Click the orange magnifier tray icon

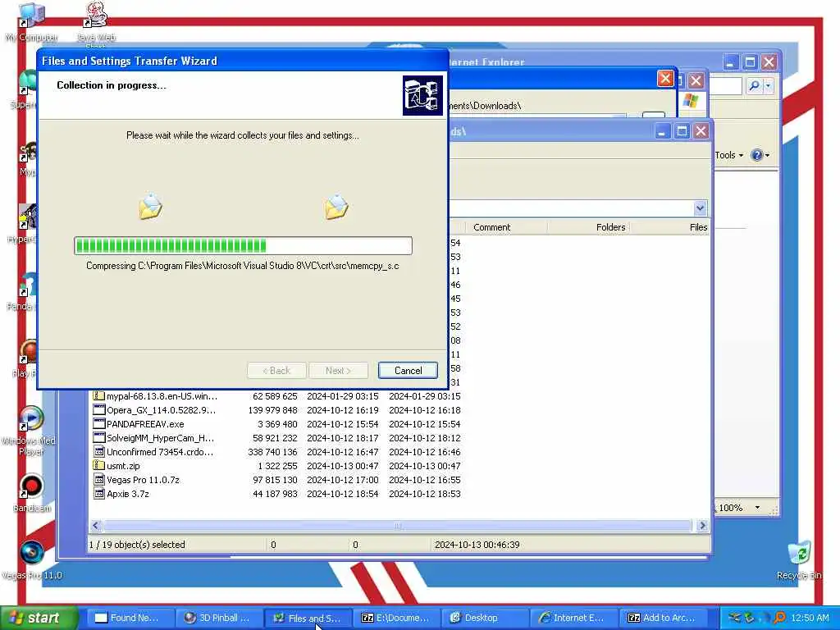pos(779,618)
